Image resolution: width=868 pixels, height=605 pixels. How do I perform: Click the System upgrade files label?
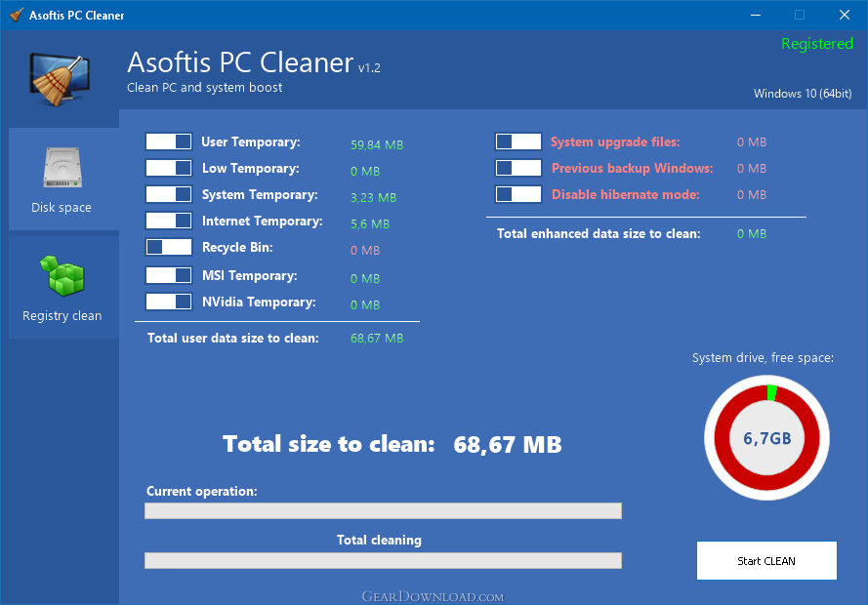tap(615, 142)
